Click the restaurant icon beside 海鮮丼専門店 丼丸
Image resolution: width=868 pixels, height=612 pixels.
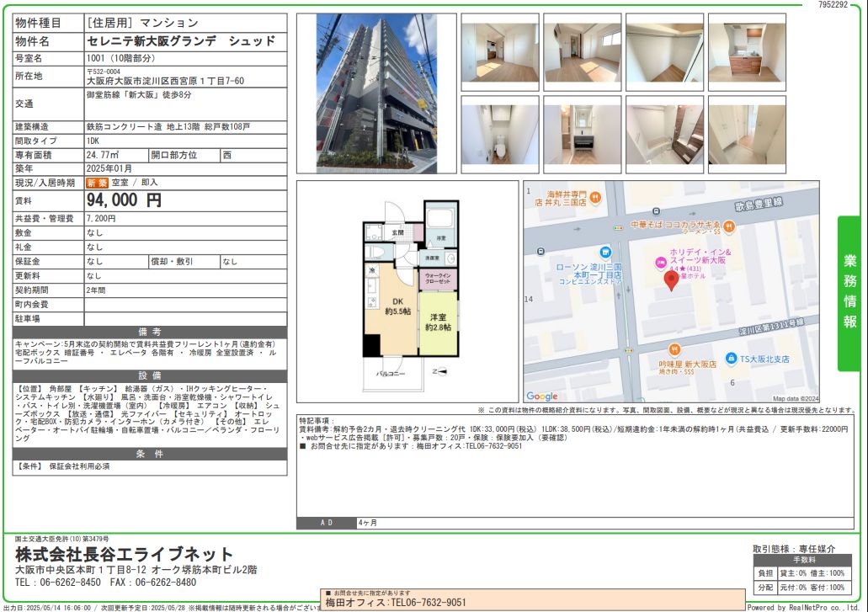coord(594,197)
